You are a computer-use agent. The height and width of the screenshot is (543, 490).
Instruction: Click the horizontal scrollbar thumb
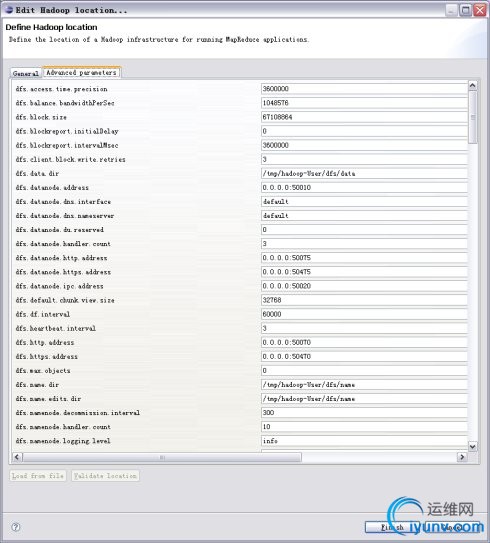click(x=162, y=457)
